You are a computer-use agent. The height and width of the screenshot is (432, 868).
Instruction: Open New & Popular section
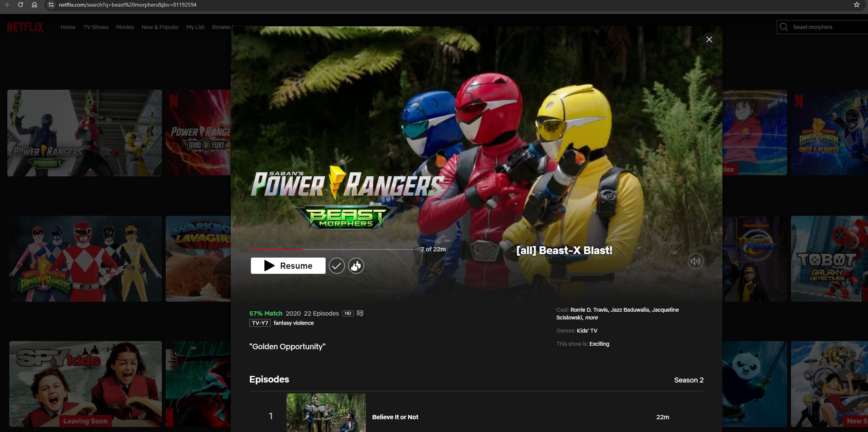coord(160,27)
